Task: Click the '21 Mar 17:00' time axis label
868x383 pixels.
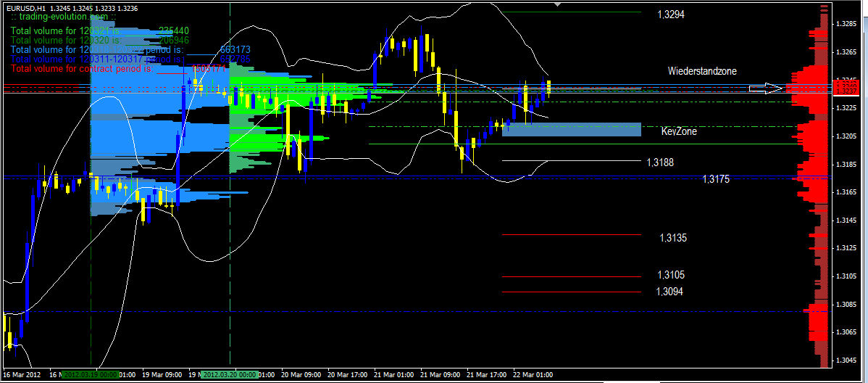Action: coord(487,375)
